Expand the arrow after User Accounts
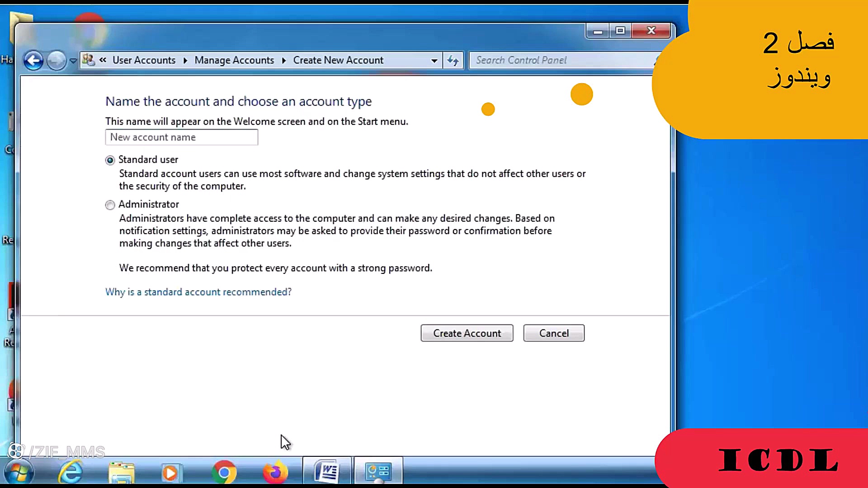Viewport: 868px width, 488px height. click(185, 61)
